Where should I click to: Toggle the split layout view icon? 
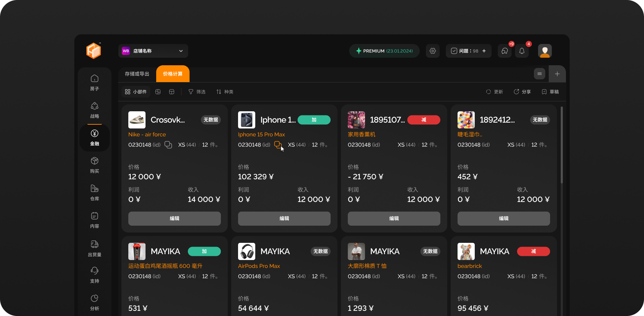(172, 92)
